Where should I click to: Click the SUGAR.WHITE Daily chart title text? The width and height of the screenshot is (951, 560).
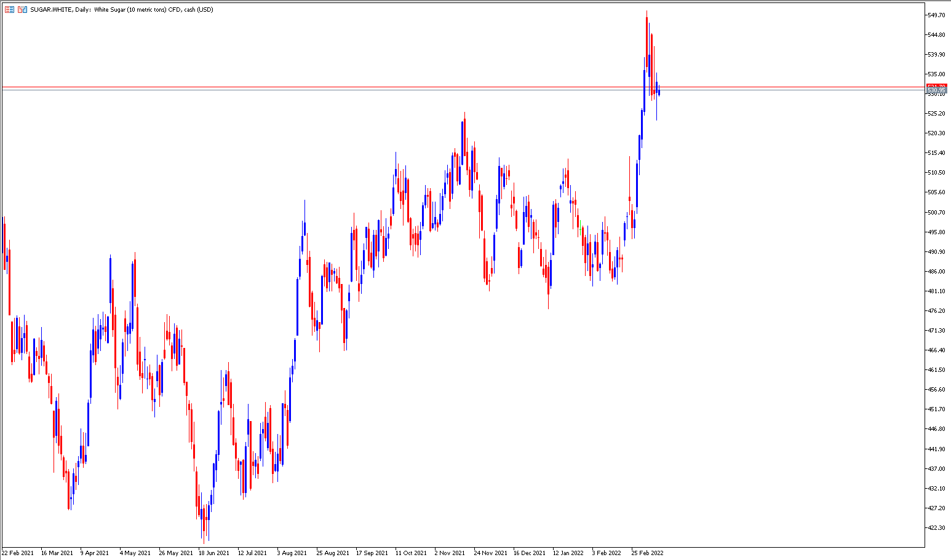coord(122,10)
